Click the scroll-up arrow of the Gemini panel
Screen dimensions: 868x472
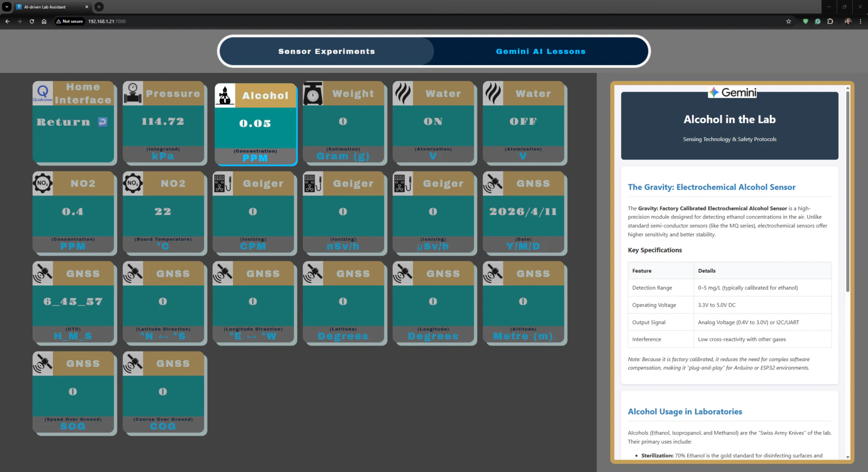point(847,88)
